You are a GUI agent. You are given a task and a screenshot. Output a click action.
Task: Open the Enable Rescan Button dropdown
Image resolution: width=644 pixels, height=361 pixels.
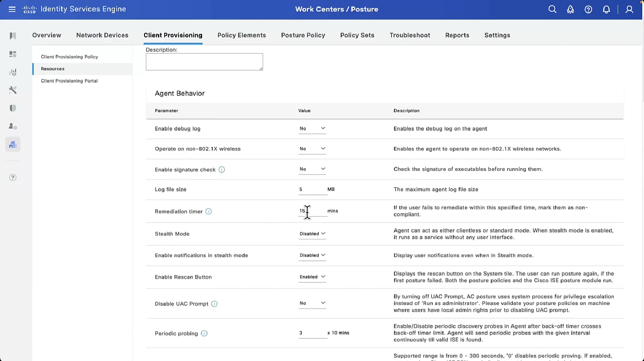[x=312, y=277]
